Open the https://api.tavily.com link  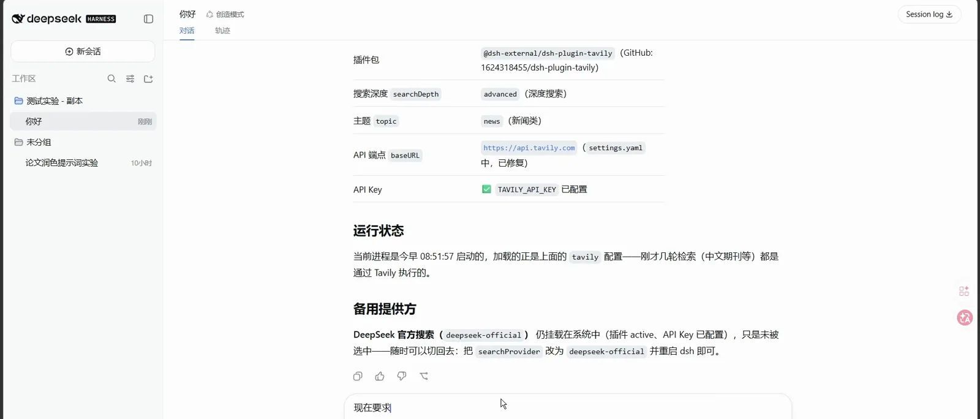529,148
